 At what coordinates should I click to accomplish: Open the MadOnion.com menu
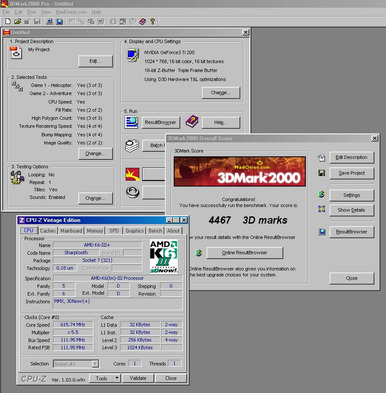(71, 12)
